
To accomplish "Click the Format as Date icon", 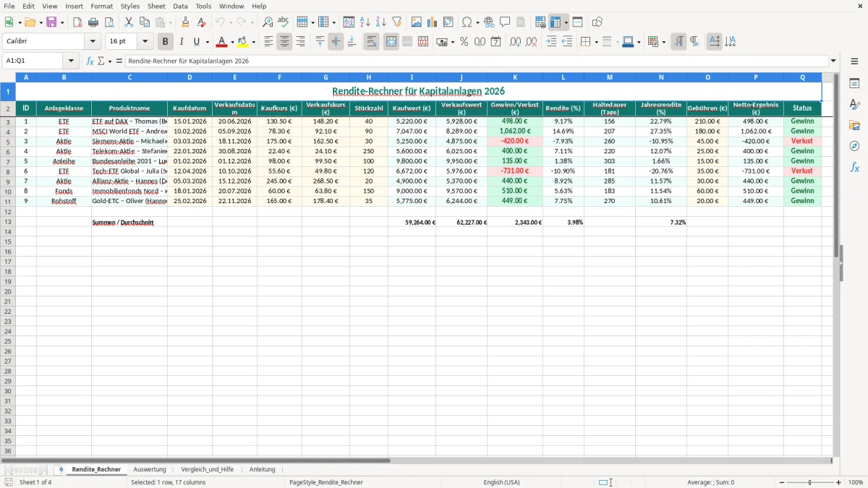I will [496, 42].
